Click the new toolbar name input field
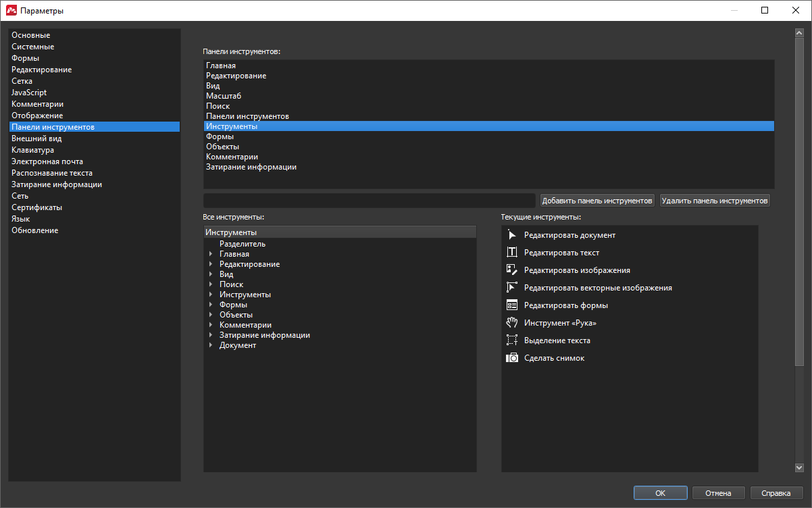 click(369, 201)
